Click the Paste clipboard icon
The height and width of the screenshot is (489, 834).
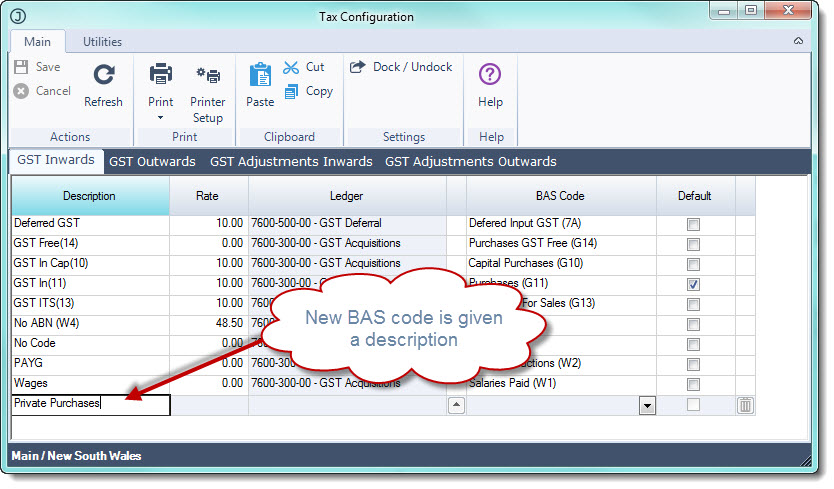[260, 74]
